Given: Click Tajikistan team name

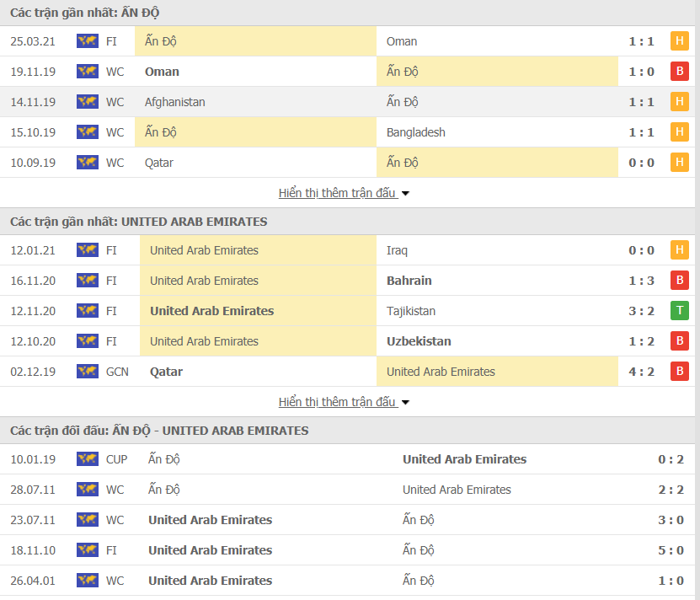Looking at the screenshot, I should tap(411, 311).
